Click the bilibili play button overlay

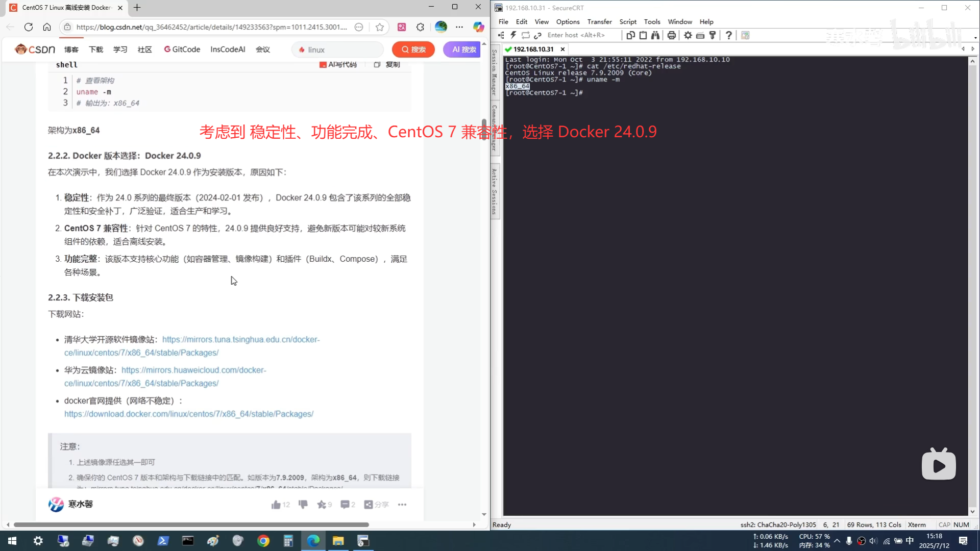939,465
